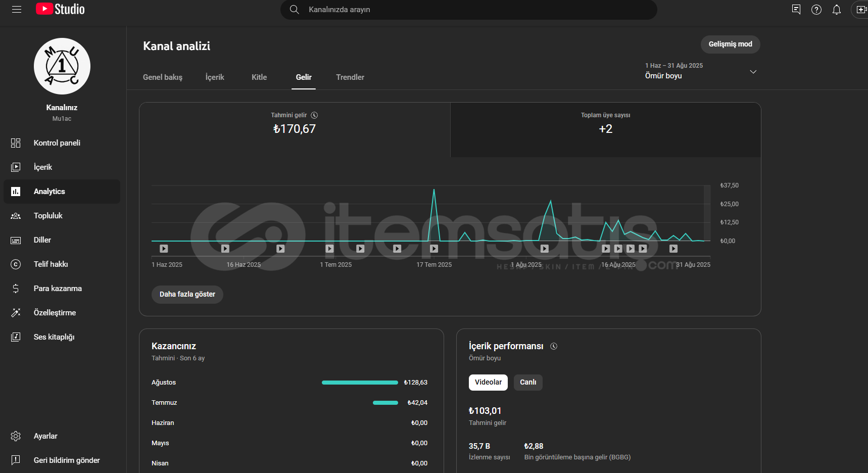Select the Tahmini gelir metric card
The image size is (868, 473).
click(x=295, y=129)
